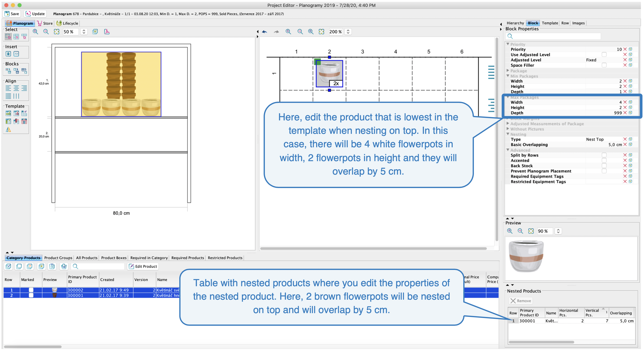The height and width of the screenshot is (350, 644).
Task: Open the Images tab
Action: (x=578, y=23)
